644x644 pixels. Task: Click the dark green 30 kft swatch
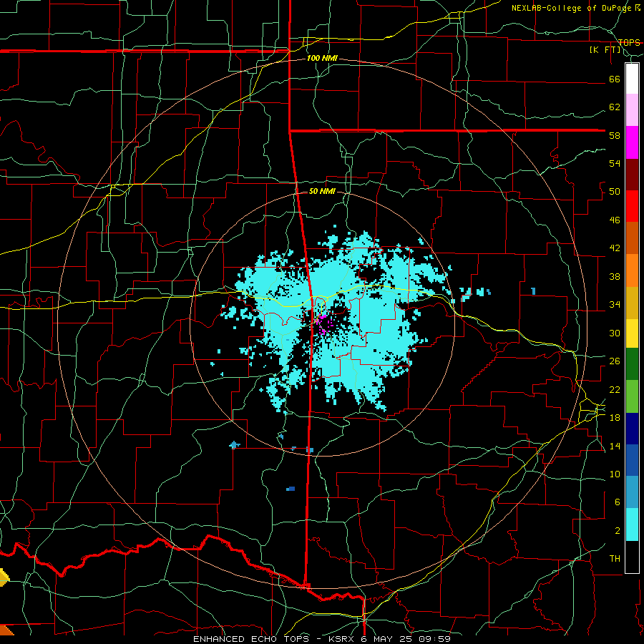point(632,364)
